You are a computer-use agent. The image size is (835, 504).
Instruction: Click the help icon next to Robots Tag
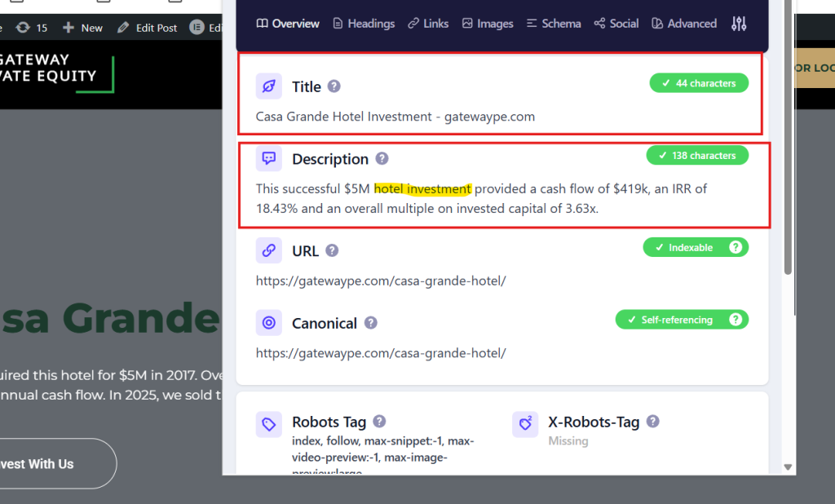pyautogui.click(x=379, y=422)
